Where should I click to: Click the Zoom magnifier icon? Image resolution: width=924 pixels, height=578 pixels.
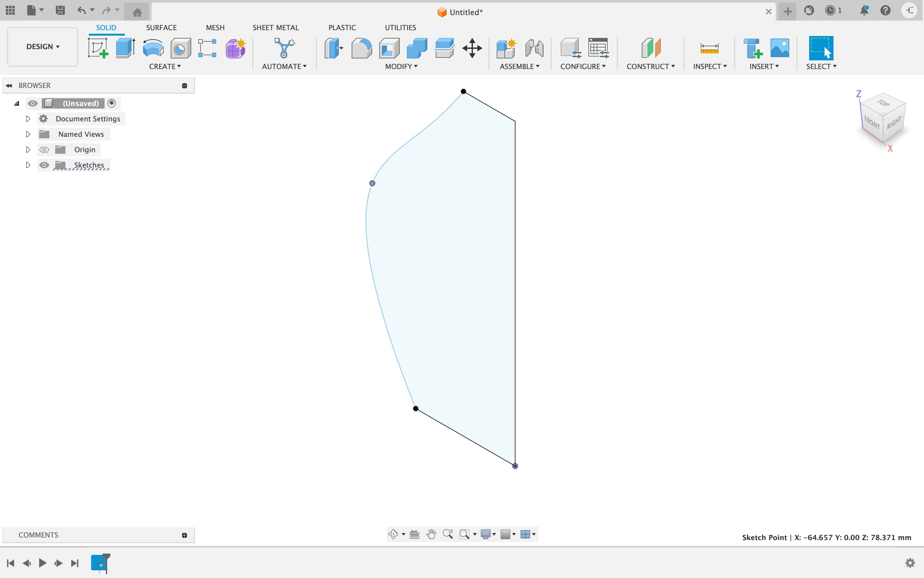[448, 534]
